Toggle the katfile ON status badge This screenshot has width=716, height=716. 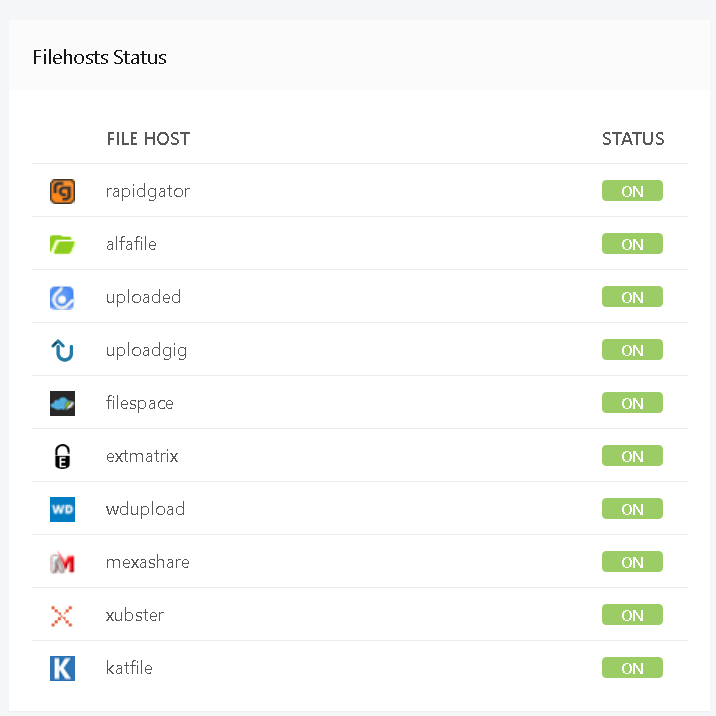click(632, 668)
